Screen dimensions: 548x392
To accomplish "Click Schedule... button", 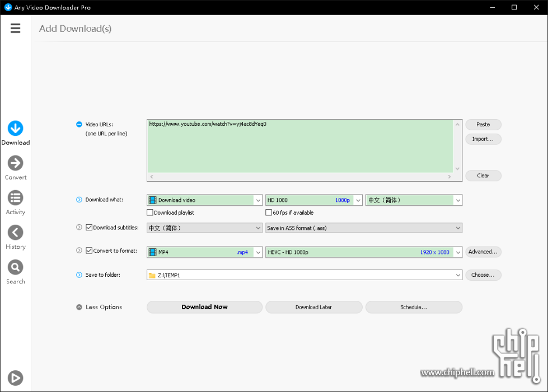I will click(414, 307).
